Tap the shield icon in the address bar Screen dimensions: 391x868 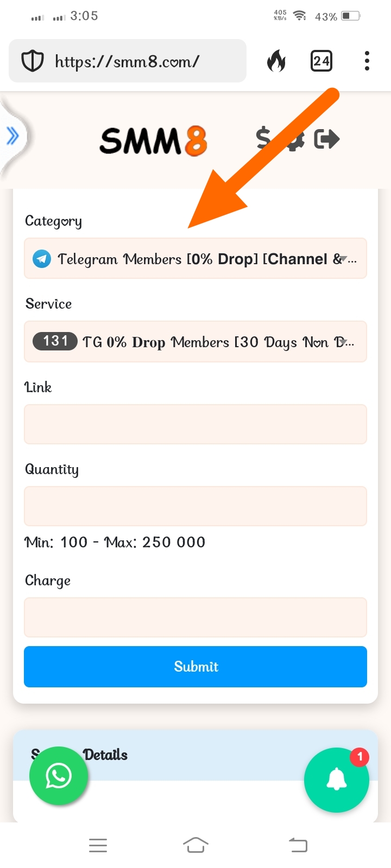(32, 61)
